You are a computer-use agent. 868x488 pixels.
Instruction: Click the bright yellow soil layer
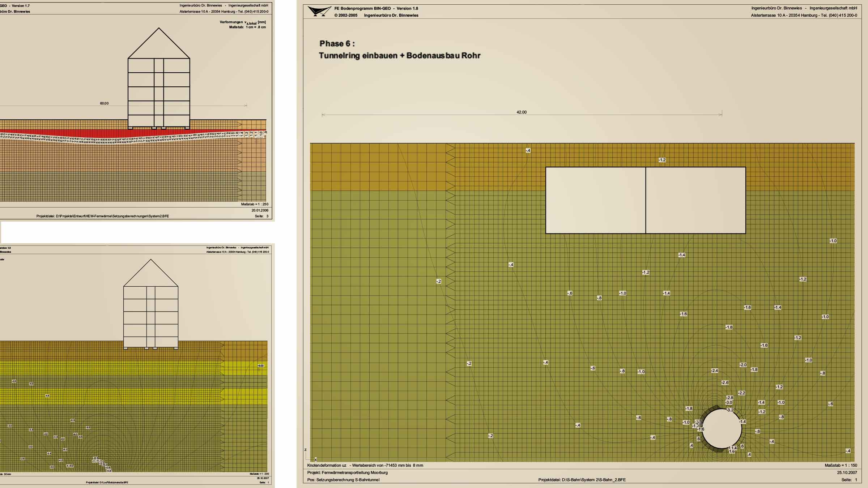coord(133,368)
